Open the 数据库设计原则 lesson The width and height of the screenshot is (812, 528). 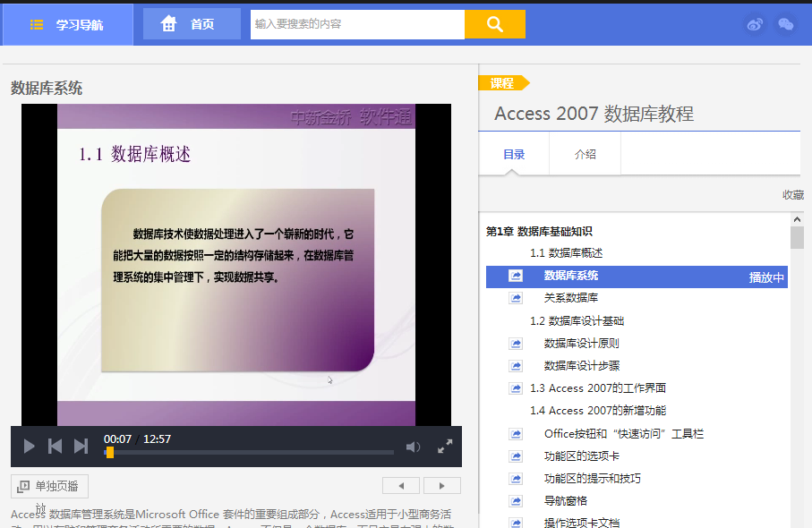coord(581,344)
